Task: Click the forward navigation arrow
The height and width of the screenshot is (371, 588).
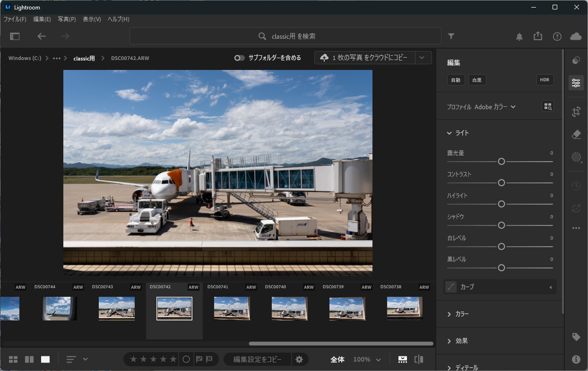Action: tap(65, 36)
